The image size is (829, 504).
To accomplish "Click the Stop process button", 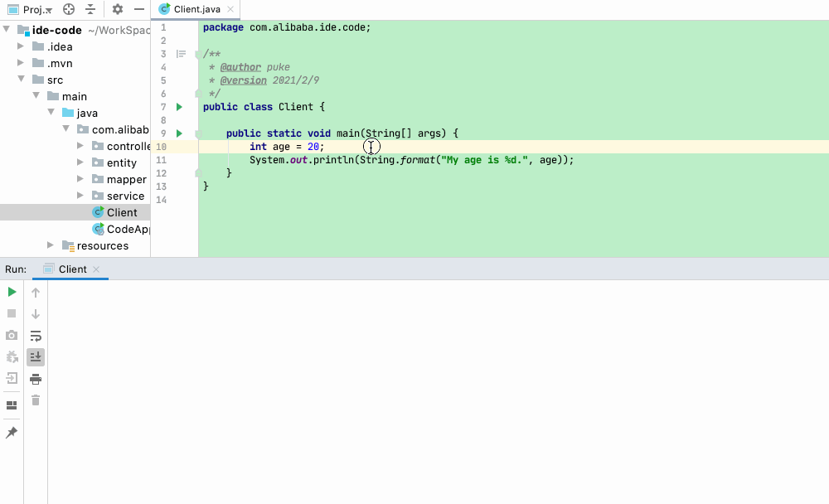I will tap(12, 313).
